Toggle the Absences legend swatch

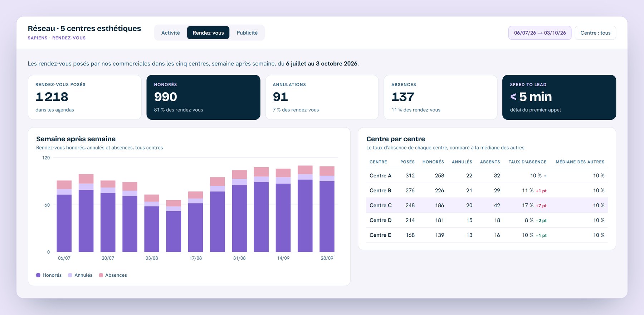[101, 275]
